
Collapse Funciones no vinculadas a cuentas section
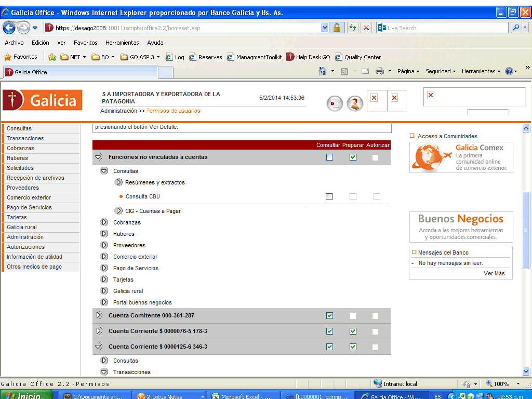(99, 157)
